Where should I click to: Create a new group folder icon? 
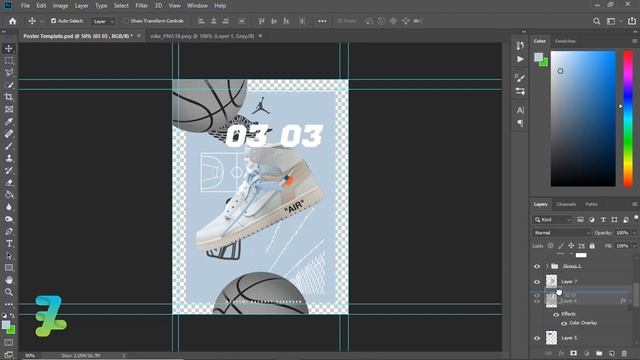point(599,353)
